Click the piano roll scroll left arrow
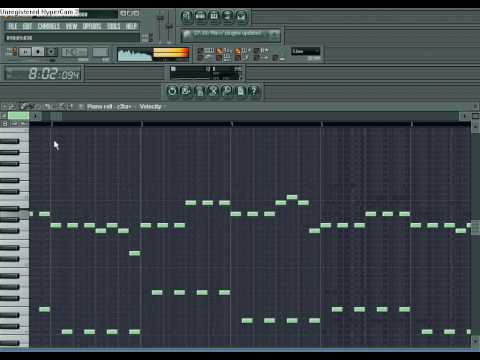This screenshot has height=360, width=480. [x=36, y=116]
